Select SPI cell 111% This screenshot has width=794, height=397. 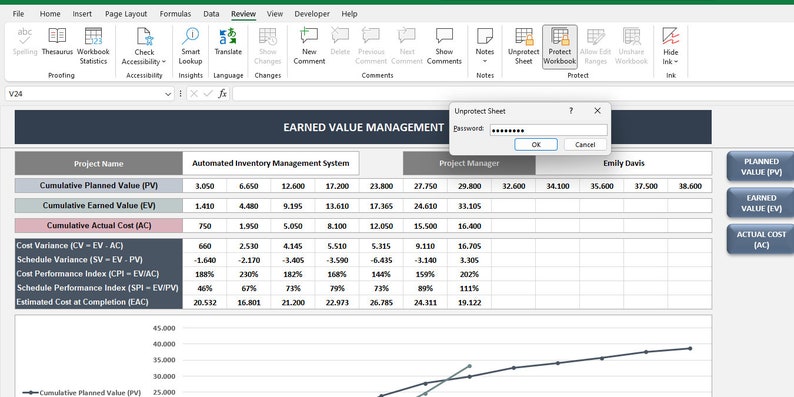pos(469,288)
